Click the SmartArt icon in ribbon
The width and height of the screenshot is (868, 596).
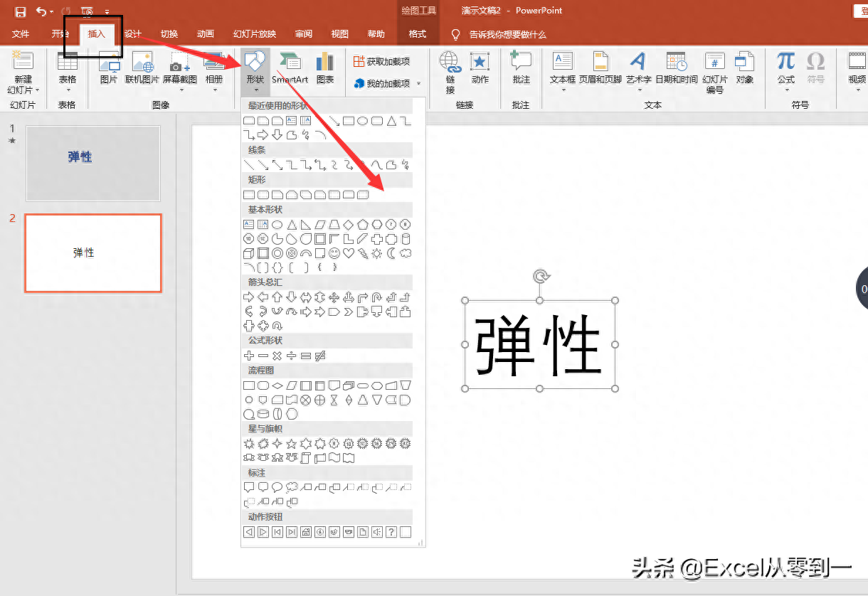[290, 68]
